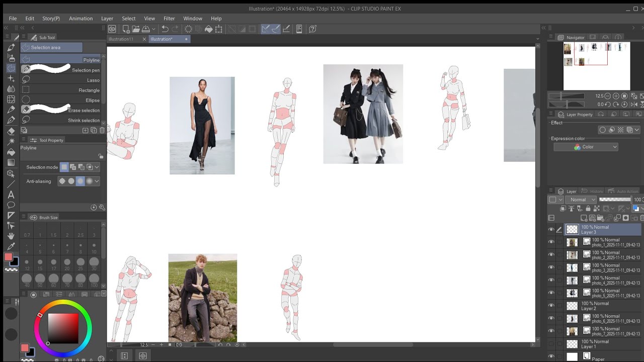Toggle snap to special ruler button
This screenshot has width=644, height=362.
coord(276,29)
